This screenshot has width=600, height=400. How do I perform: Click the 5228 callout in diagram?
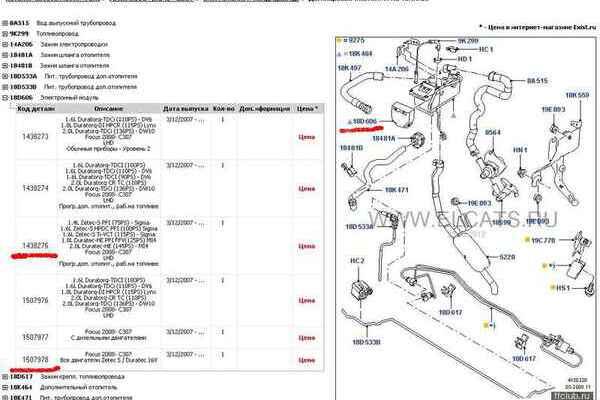click(507, 257)
